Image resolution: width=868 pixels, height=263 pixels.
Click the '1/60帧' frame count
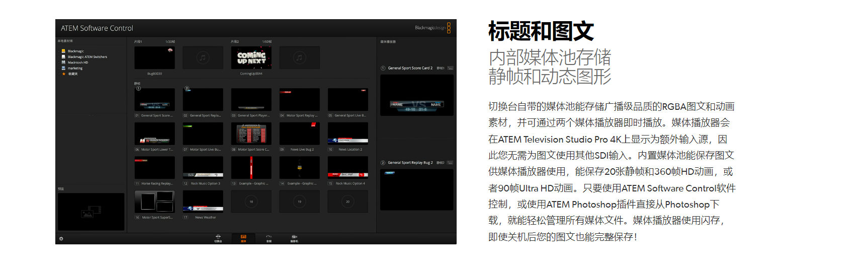tap(267, 42)
